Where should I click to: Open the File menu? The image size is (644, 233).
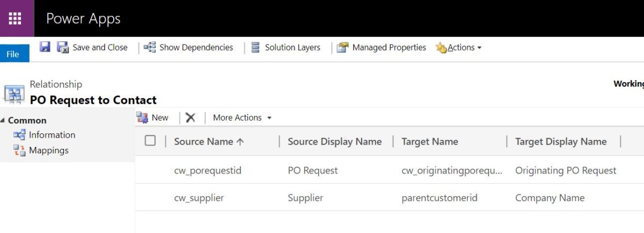pyautogui.click(x=14, y=54)
